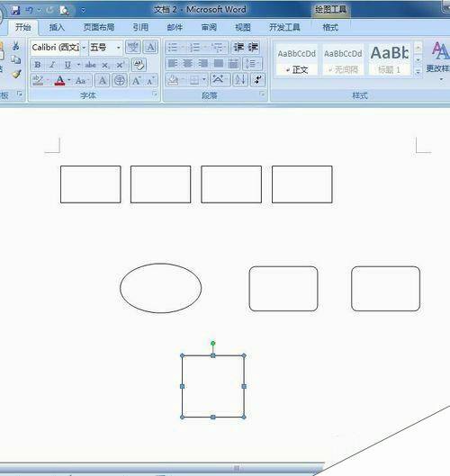Grow the font size with the larger A
The image size is (450, 476).
tap(135, 80)
